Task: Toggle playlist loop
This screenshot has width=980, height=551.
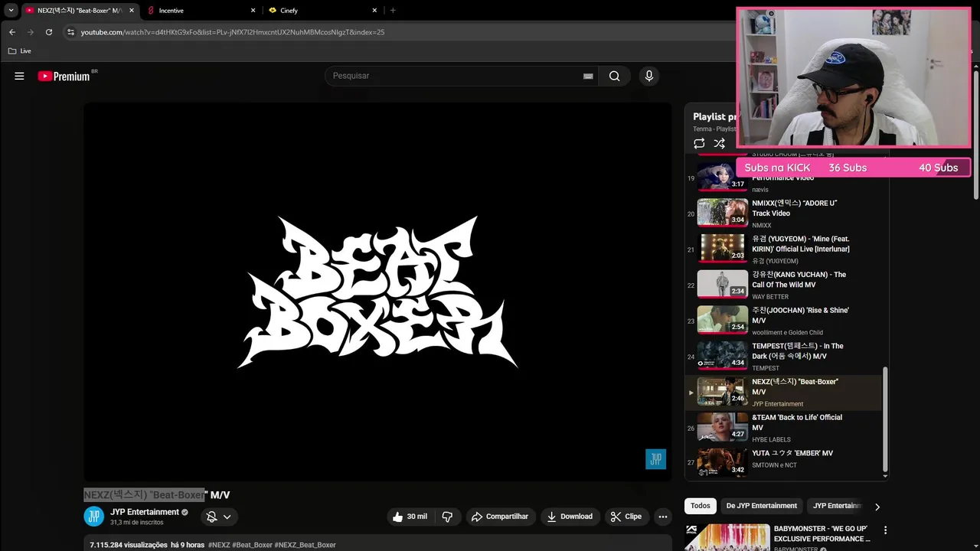Action: pos(699,143)
